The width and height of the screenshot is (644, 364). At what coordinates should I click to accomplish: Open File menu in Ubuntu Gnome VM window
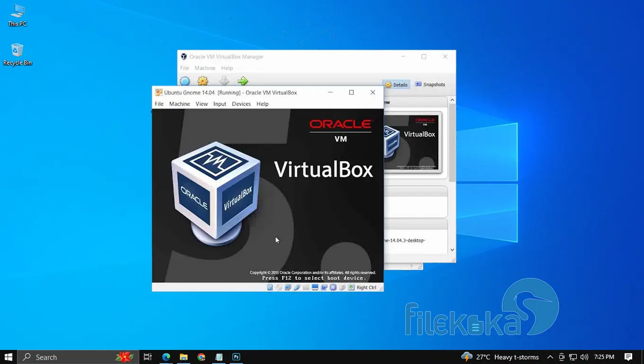tap(159, 104)
